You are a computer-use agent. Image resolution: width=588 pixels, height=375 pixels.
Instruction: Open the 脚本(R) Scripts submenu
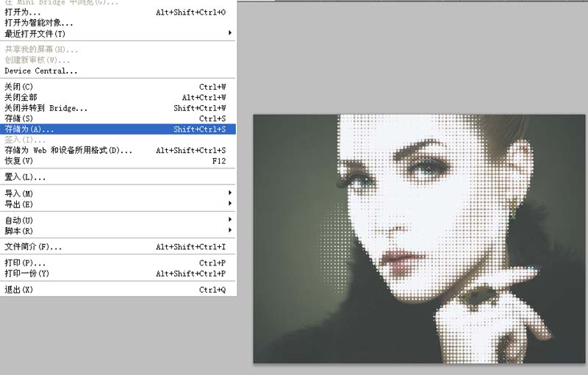19,231
